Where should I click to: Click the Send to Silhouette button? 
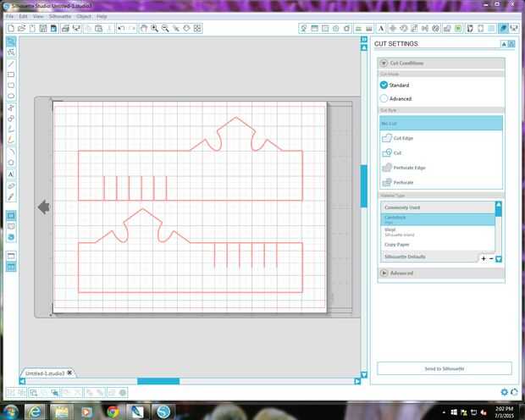(x=445, y=368)
